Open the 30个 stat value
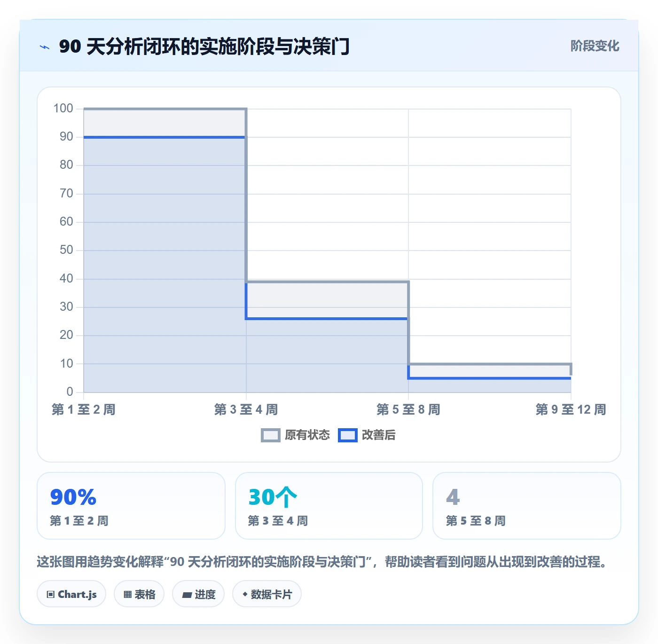Image resolution: width=658 pixels, height=644 pixels. (273, 497)
